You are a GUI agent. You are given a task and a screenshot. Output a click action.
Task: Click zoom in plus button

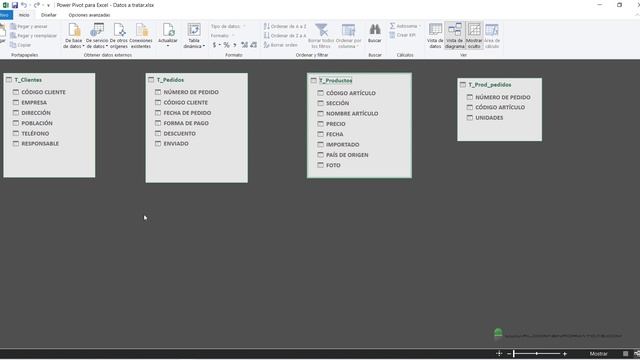click(x=564, y=353)
